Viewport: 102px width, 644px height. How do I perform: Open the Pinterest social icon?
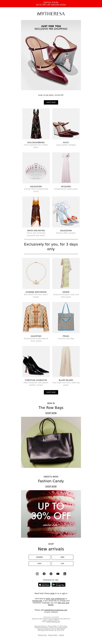pyautogui.click(x=51, y=574)
